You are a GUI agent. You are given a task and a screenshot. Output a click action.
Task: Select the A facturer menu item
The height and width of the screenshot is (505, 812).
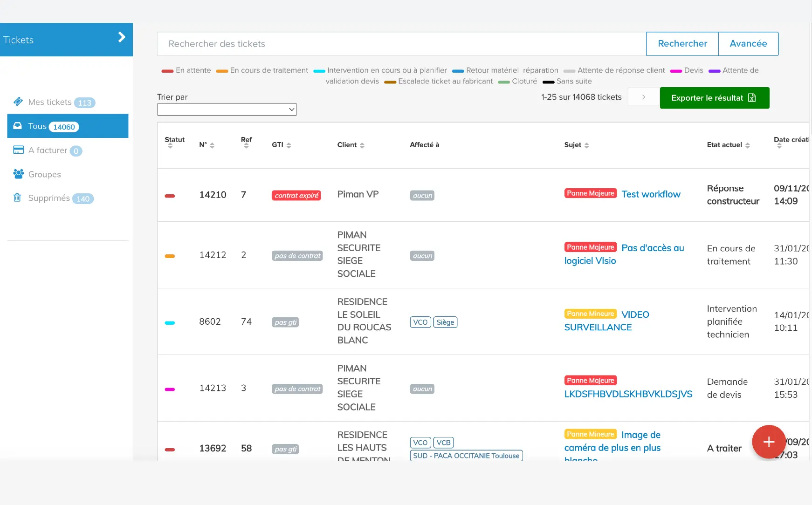coord(48,150)
